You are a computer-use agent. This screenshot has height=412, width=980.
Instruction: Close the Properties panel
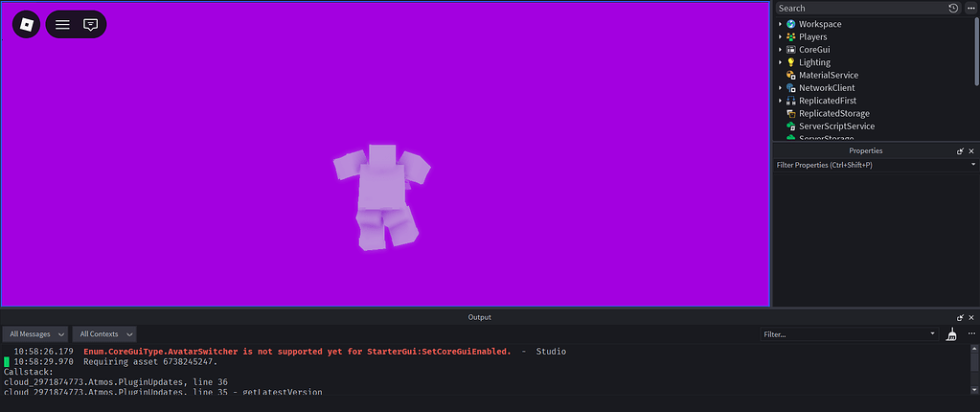(x=971, y=151)
